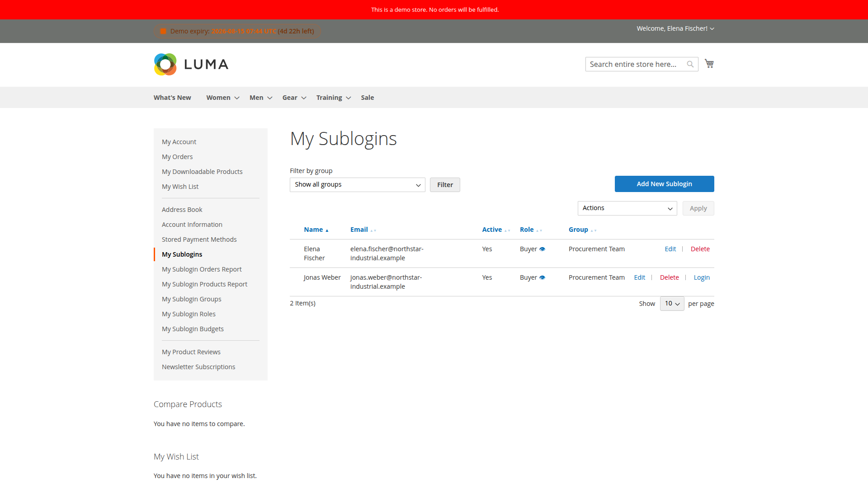Open My Downloadable Products in sidebar

(202, 172)
